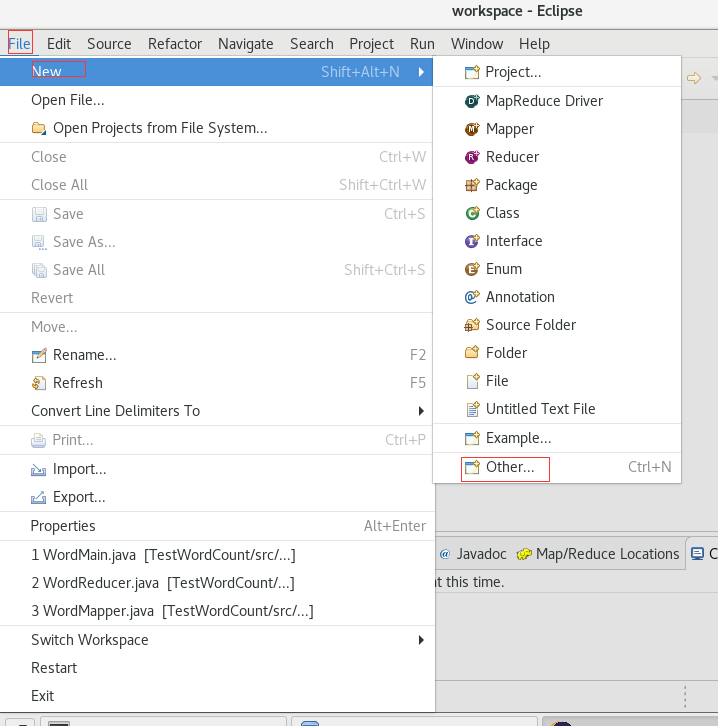718x726 pixels.
Task: Open the Refactor menu
Action: pyautogui.click(x=175, y=44)
